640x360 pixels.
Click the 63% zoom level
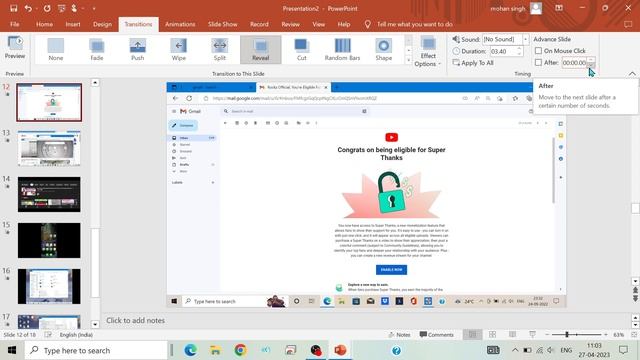tap(618, 335)
